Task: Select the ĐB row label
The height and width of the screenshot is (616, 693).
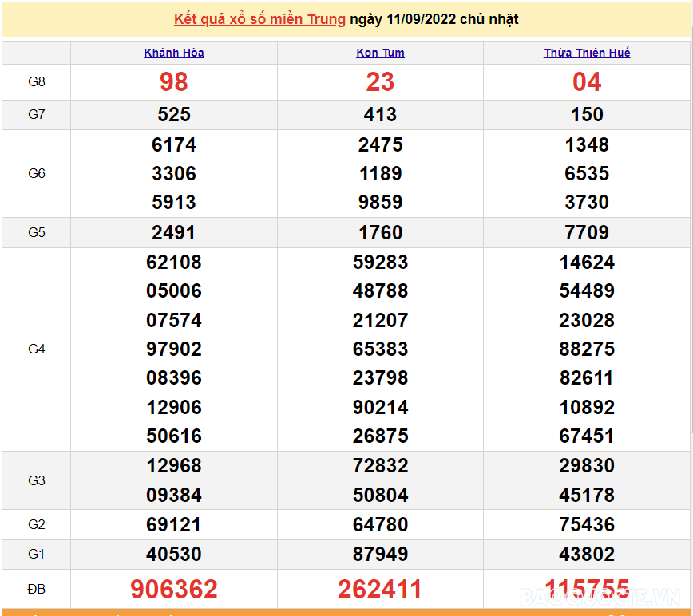Action: click(37, 590)
